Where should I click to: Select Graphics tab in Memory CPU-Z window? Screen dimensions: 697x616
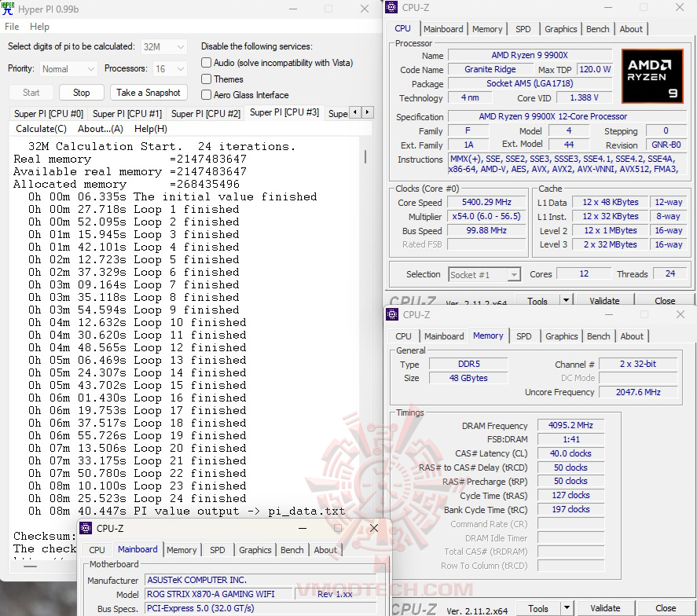click(561, 336)
